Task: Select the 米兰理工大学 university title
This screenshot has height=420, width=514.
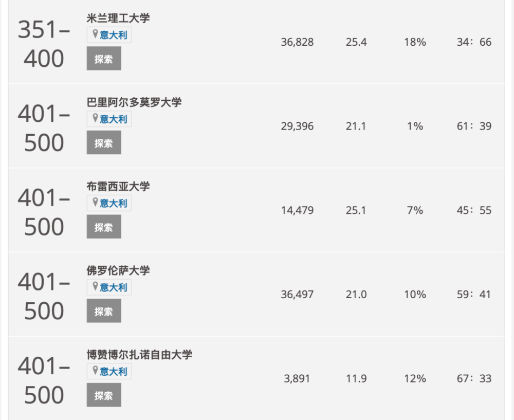Action: click(118, 18)
